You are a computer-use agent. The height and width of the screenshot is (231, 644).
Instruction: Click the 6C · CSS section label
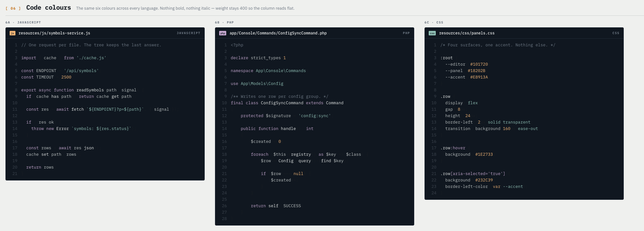click(434, 23)
